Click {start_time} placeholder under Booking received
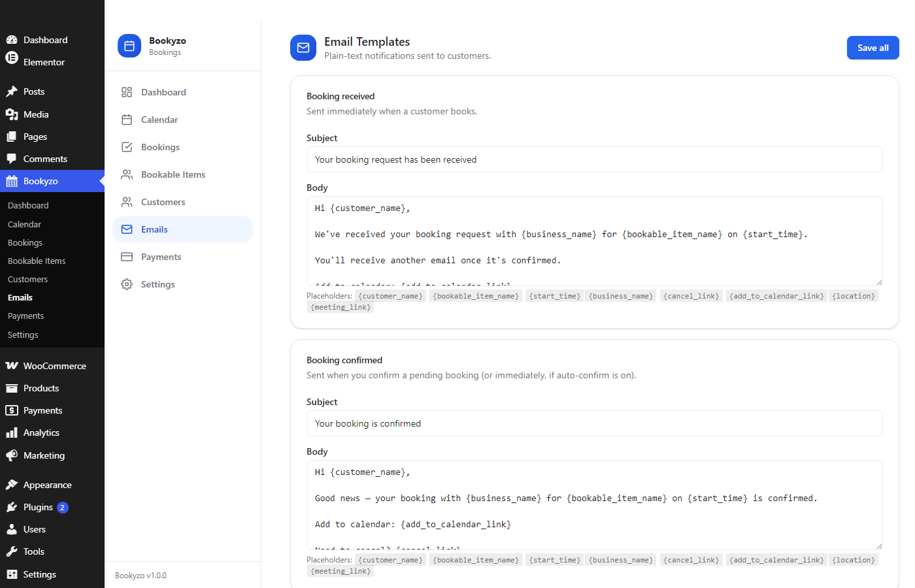915x588 pixels. coord(555,296)
